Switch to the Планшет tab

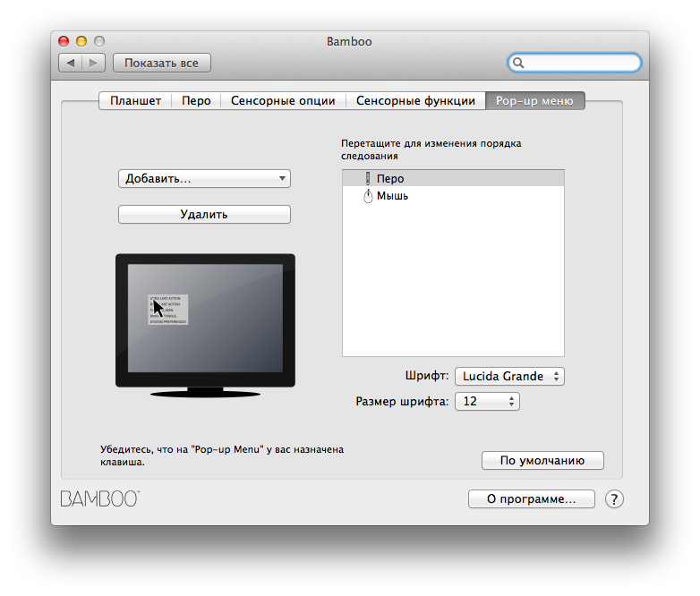pos(135,101)
